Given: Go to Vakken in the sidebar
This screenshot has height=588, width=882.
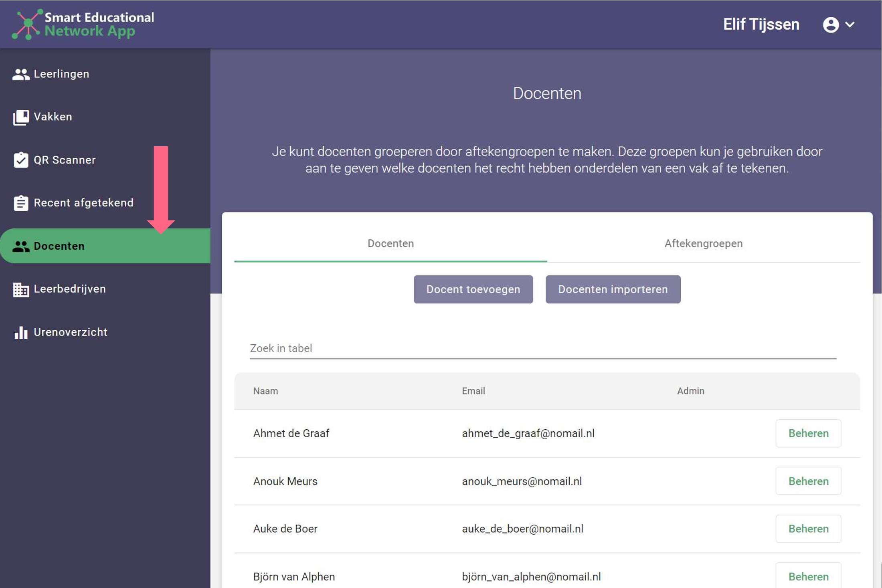Looking at the screenshot, I should pos(105,117).
